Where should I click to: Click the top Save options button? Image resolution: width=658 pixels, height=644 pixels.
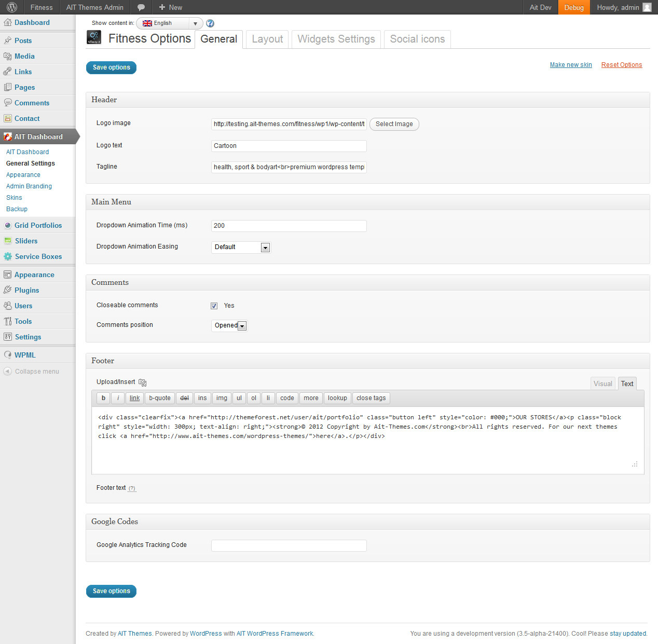(111, 67)
